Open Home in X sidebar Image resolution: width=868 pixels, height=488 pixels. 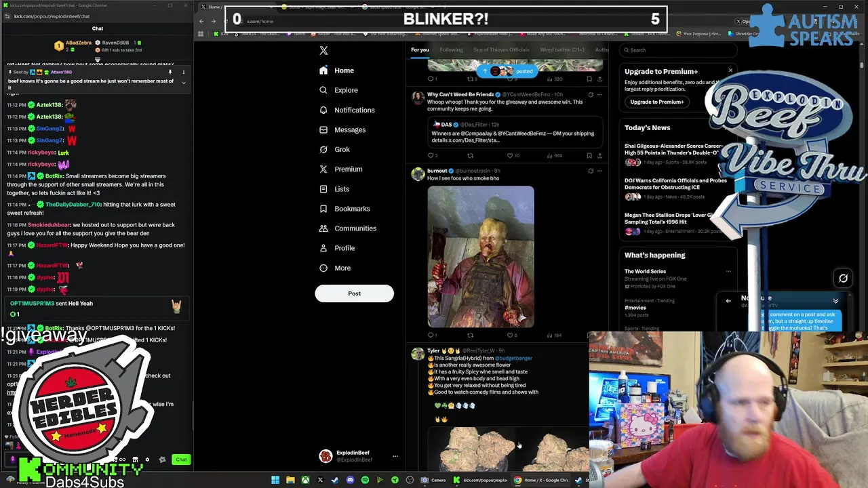[x=336, y=70]
